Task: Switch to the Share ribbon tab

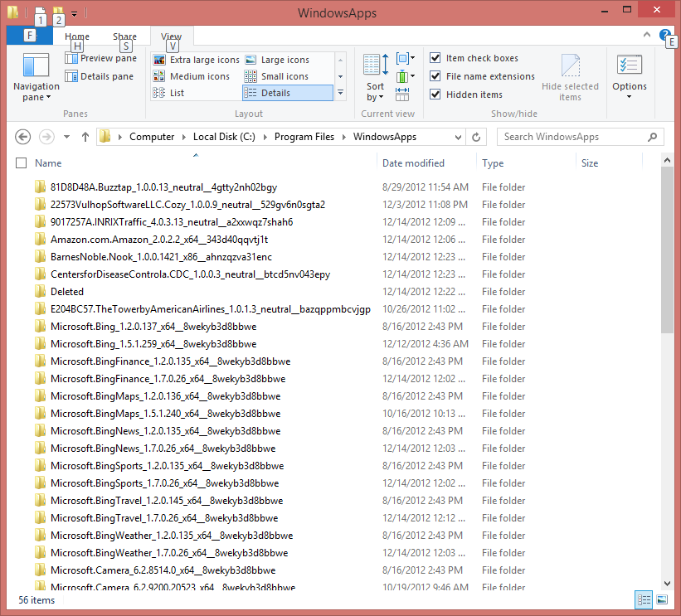Action: [125, 36]
